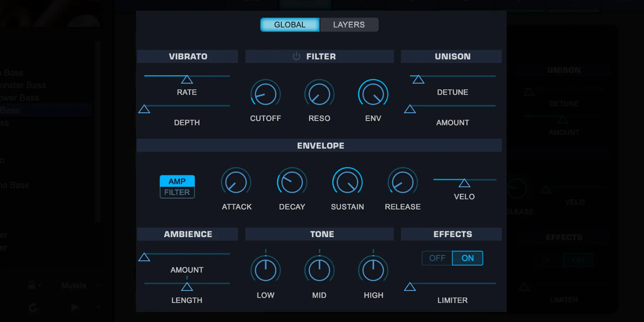Click the envelope Attack knob
The width and height of the screenshot is (644, 322).
tap(236, 182)
